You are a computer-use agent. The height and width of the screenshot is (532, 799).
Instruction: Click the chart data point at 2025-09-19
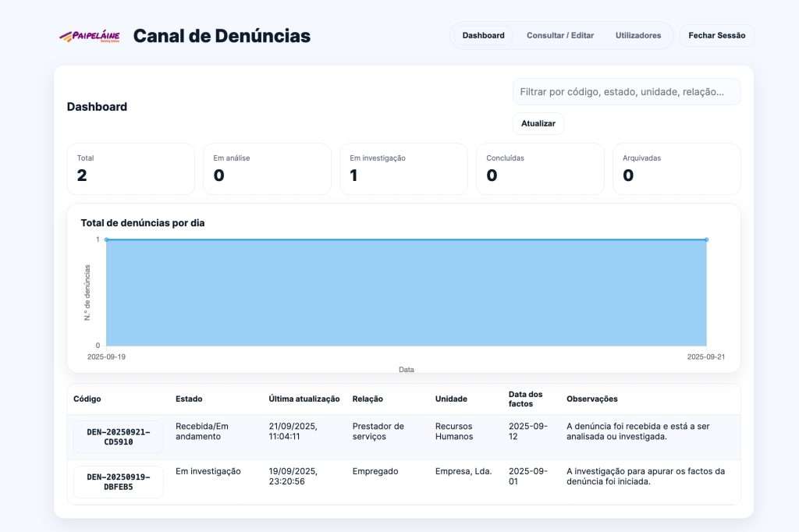pyautogui.click(x=106, y=239)
